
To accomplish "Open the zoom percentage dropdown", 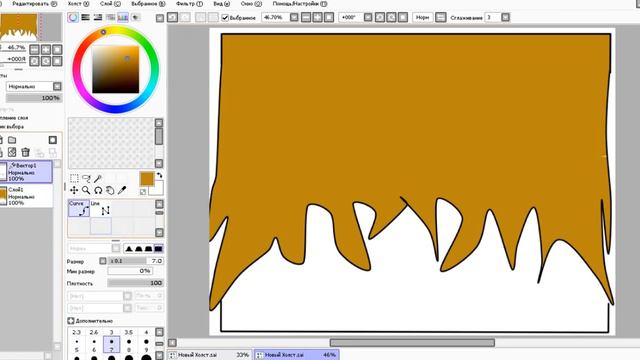I will 294,18.
